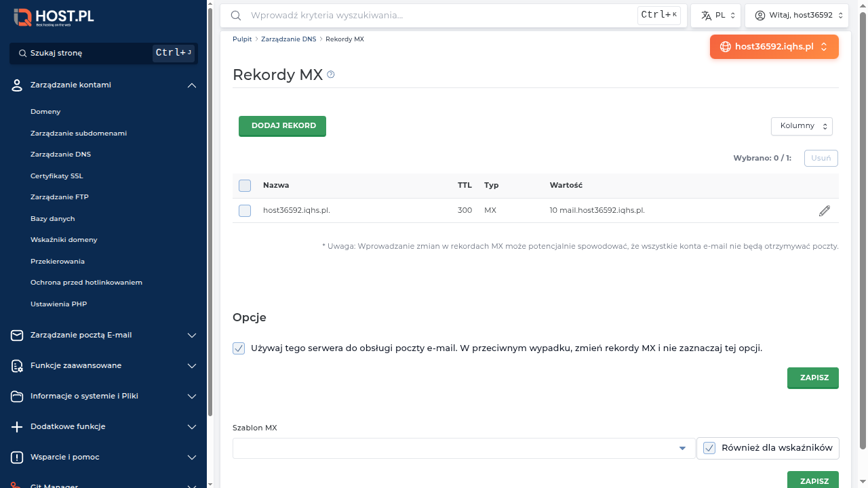The image size is (868, 488).
Task: Click the TTL value 300
Action: pyautogui.click(x=465, y=211)
